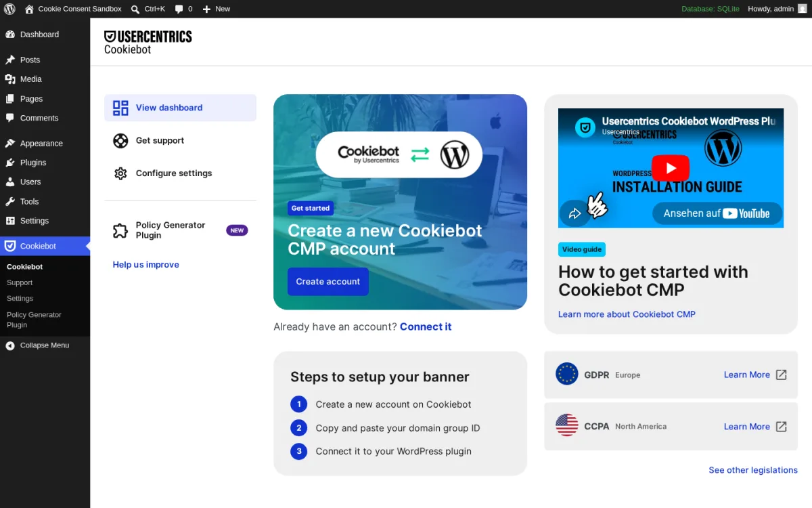Click the Get support lifebuoy icon
Image resolution: width=812 pixels, height=508 pixels.
coord(120,141)
